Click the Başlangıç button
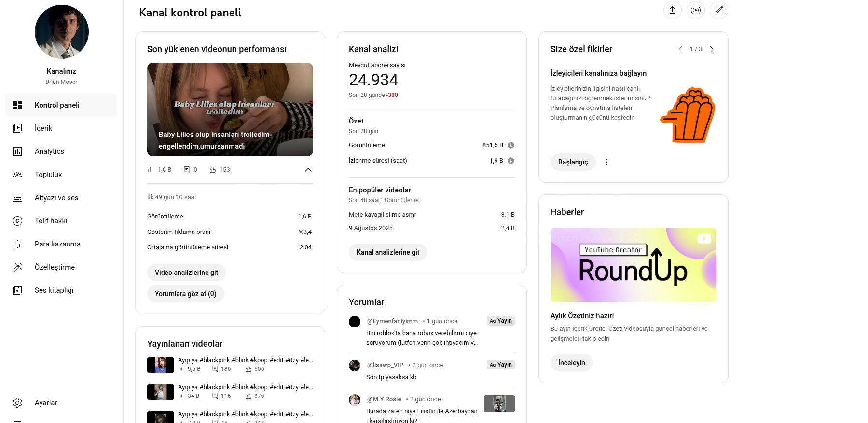The width and height of the screenshot is (868, 423). coord(573,162)
